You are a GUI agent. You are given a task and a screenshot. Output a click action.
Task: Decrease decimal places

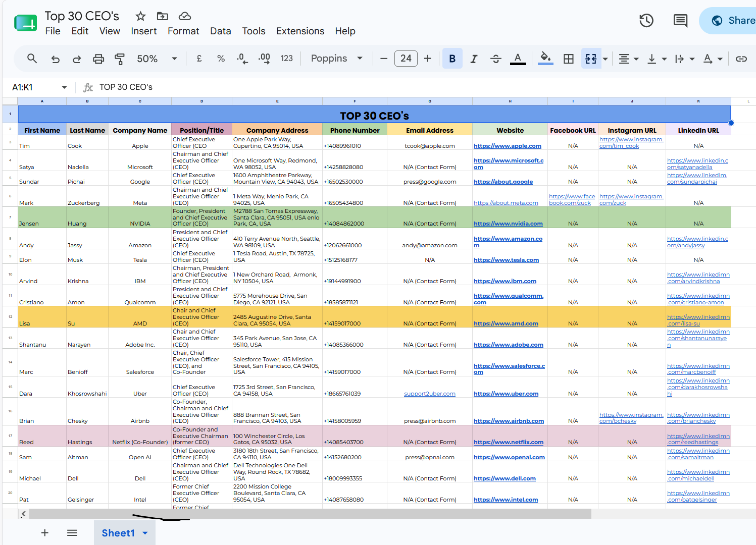click(242, 59)
